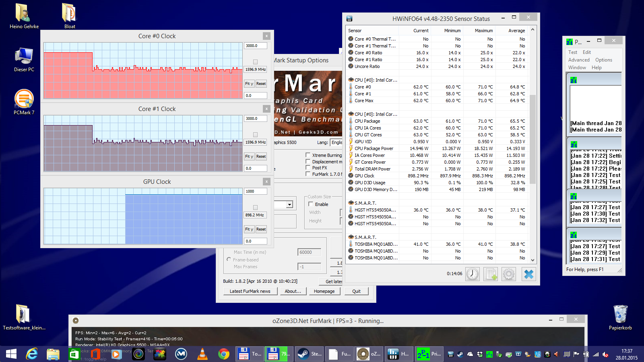This screenshot has height=362, width=644.
Task: Enable Post FX checkbox in FurMark
Action: coord(308,168)
